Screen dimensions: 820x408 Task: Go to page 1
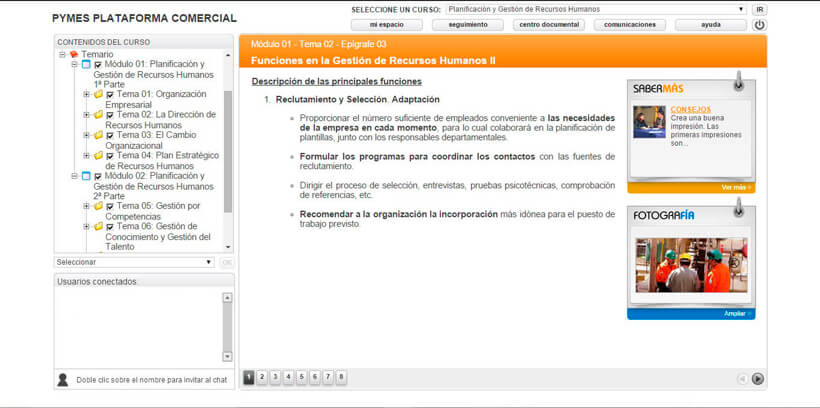[x=249, y=377]
